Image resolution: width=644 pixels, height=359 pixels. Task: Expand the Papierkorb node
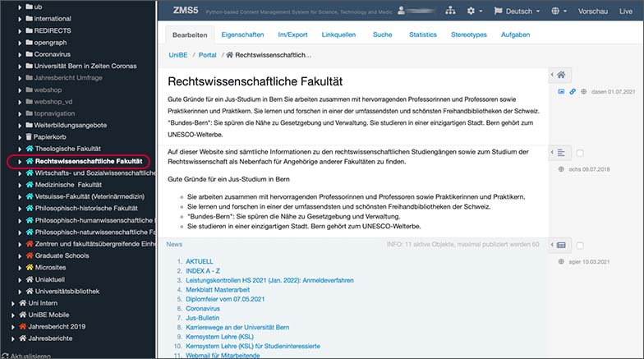[x=20, y=137]
